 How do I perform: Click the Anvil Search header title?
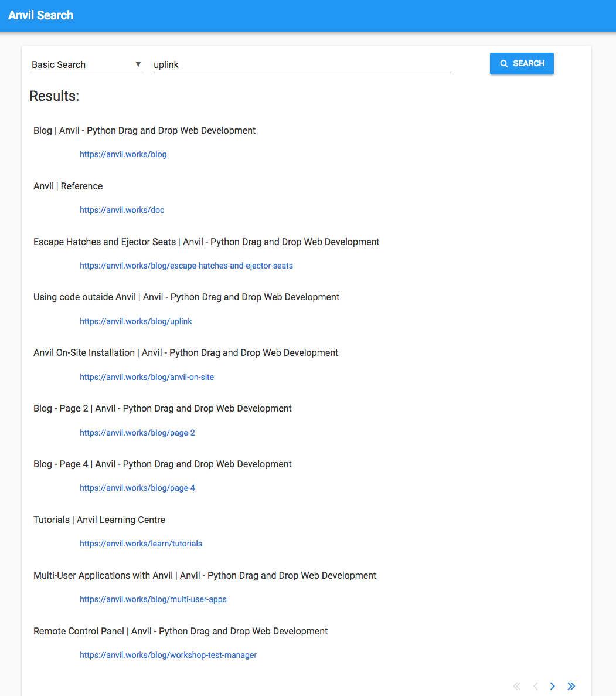pos(41,15)
